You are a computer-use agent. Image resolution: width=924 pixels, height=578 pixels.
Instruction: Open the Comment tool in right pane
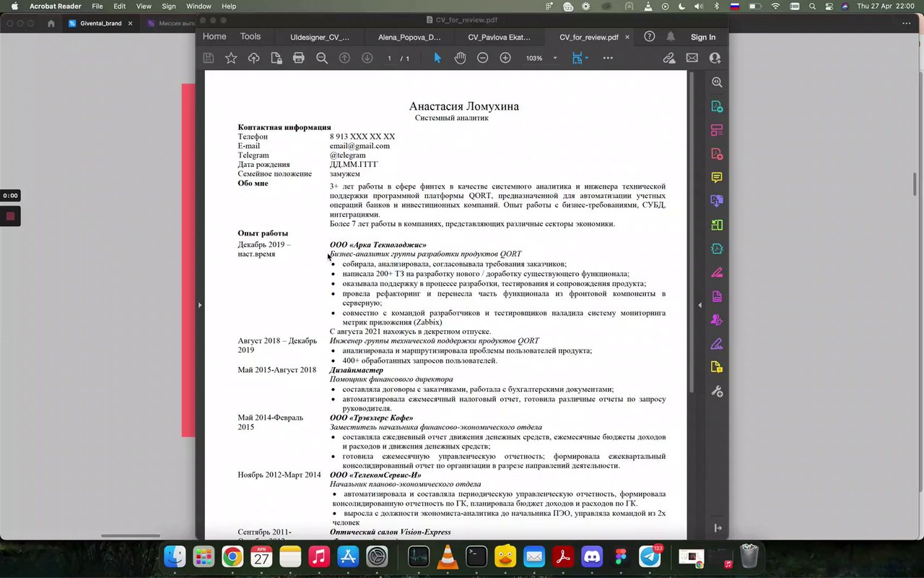click(717, 178)
